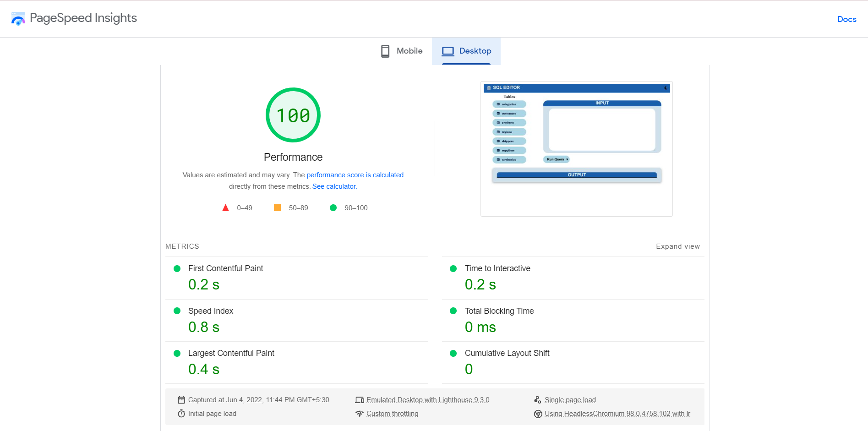The height and width of the screenshot is (431, 868).
Task: Click the HeadlessChromium browser icon
Action: 538,414
